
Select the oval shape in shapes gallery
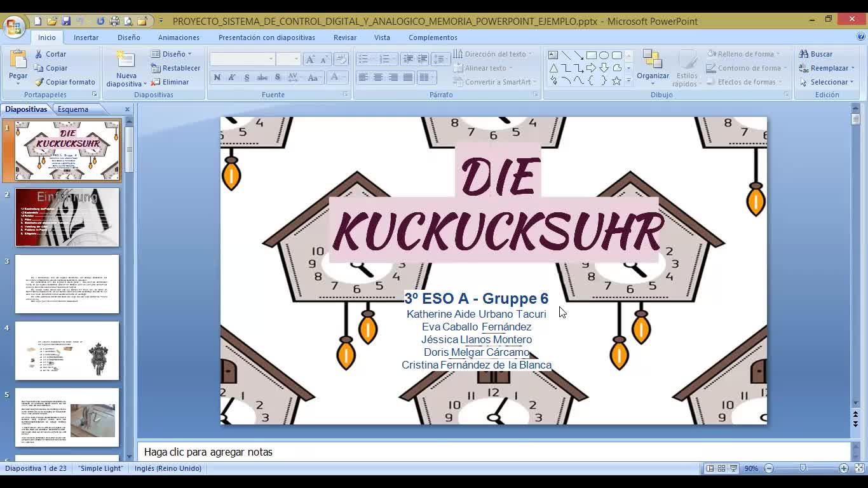604,55
